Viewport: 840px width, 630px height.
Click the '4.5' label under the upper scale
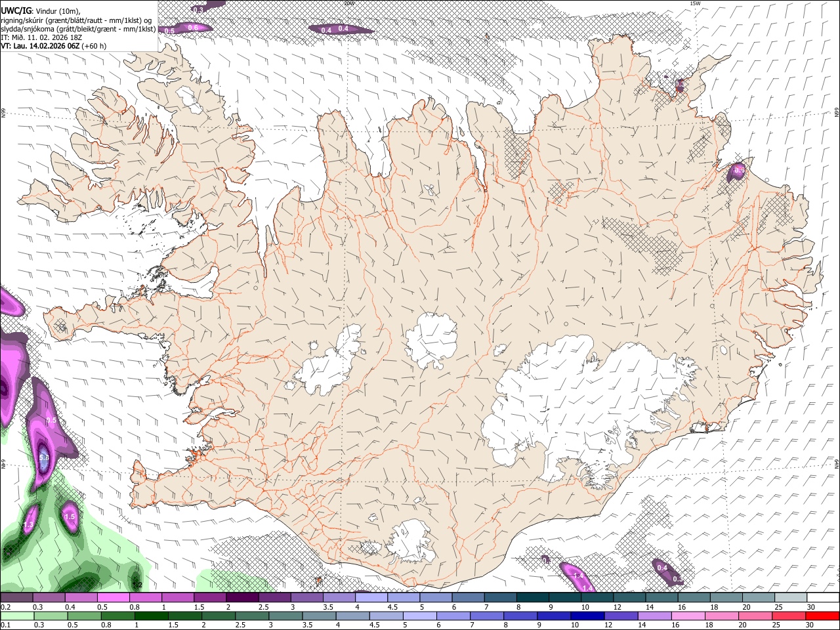[392, 607]
